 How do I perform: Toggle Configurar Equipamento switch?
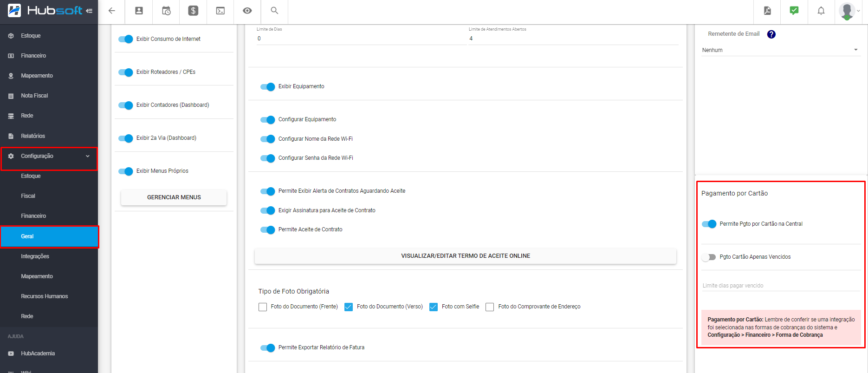[x=268, y=119]
